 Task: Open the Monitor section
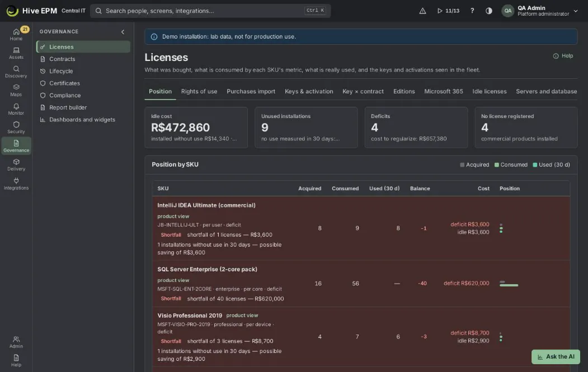16,109
